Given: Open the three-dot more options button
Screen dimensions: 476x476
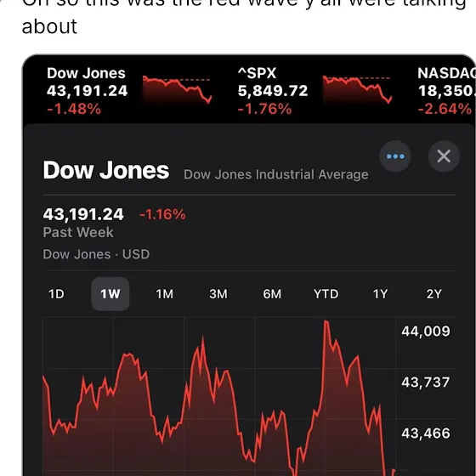Looking at the screenshot, I should point(395,156).
